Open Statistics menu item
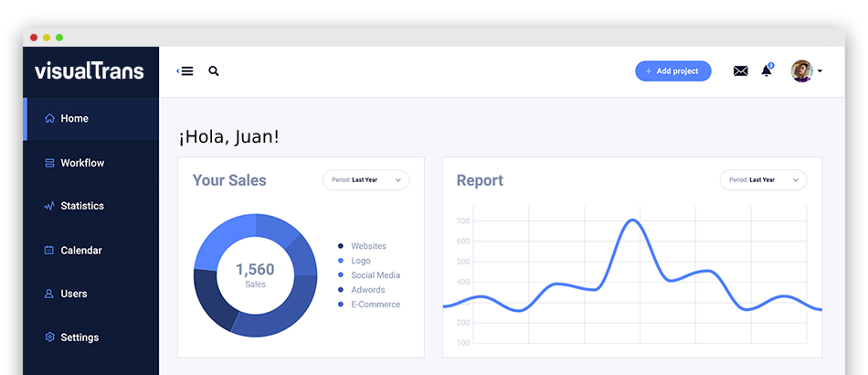868x375 pixels. 82,207
